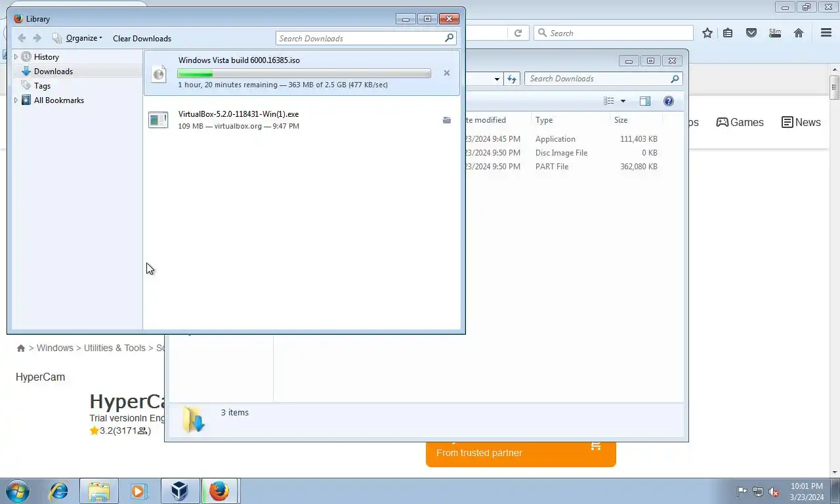Open Windows Explorer taskbar button
This screenshot has height=504, width=840.
click(x=99, y=491)
